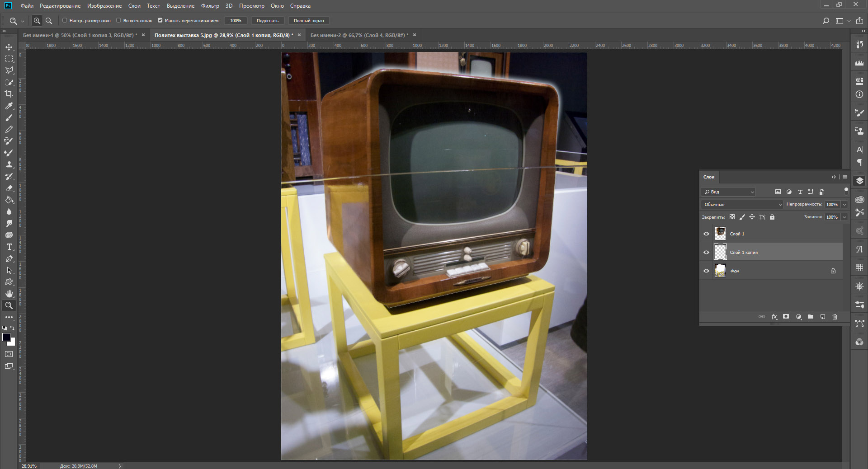868x469 pixels.
Task: Select the Clone Stamp tool
Action: [x=9, y=164]
